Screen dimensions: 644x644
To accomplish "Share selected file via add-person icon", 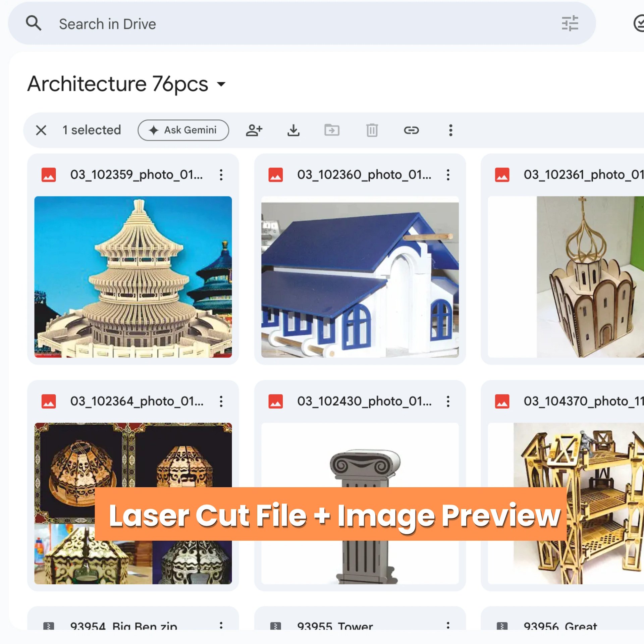I will 254,130.
